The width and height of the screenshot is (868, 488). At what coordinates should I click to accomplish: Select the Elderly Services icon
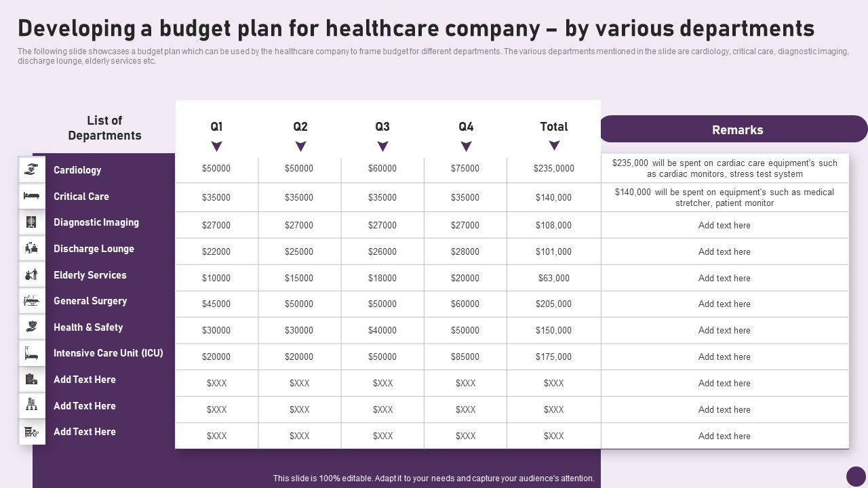(31, 275)
